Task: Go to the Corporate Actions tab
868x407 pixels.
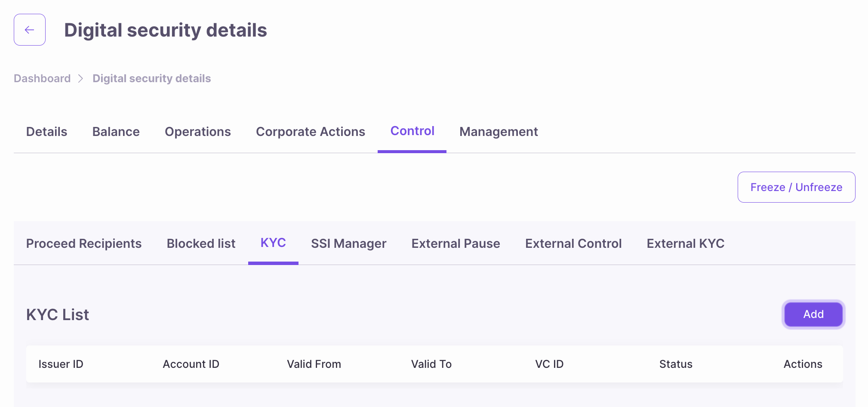Action: click(x=311, y=132)
